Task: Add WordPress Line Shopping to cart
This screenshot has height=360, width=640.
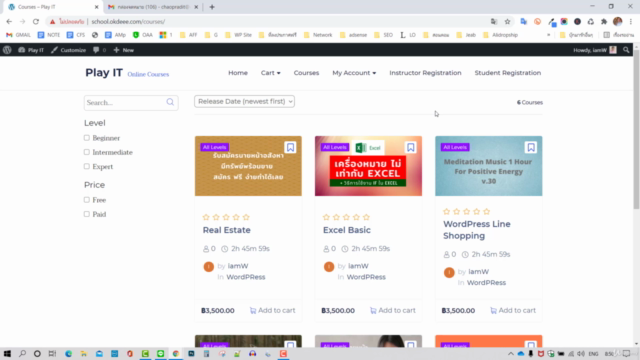Action: coord(513,310)
